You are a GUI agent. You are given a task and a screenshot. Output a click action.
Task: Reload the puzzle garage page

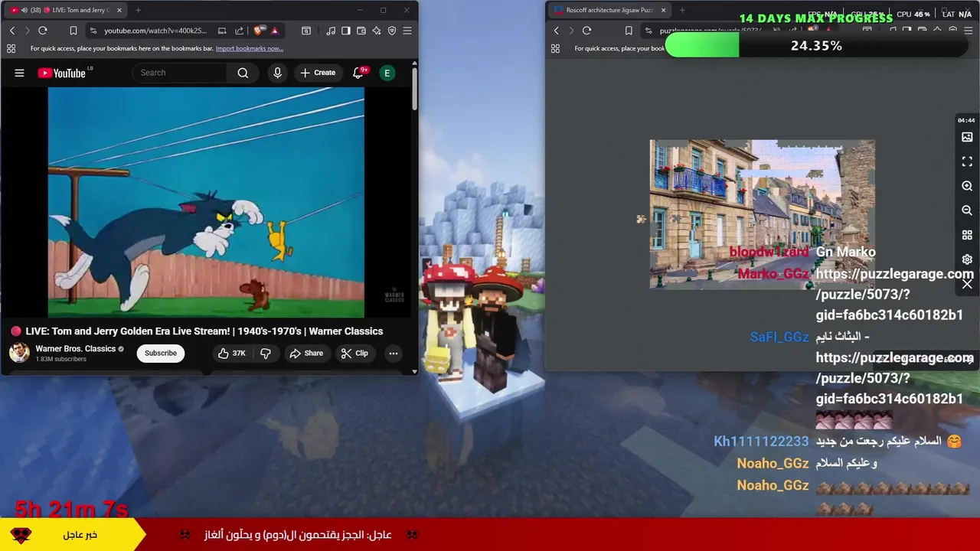coord(586,31)
